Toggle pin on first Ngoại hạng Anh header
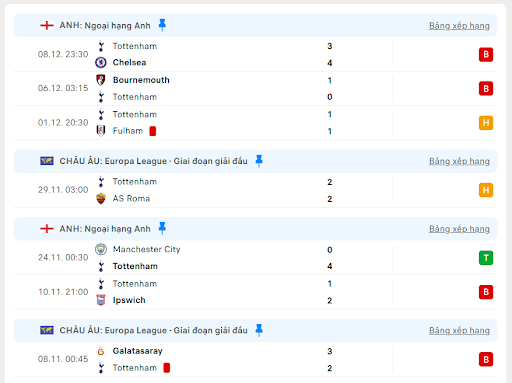Image resolution: width=512 pixels, height=383 pixels. pos(162,25)
